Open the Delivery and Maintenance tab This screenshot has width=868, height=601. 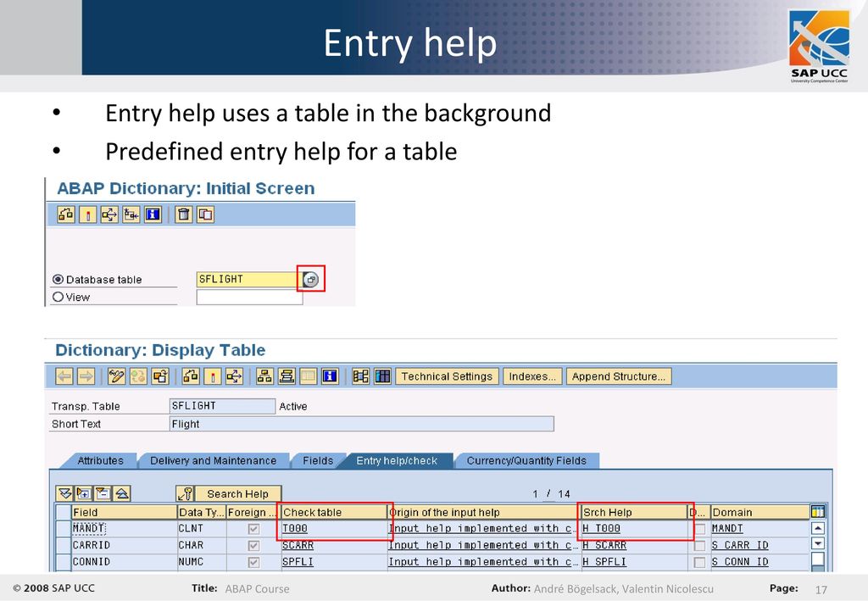pos(213,461)
